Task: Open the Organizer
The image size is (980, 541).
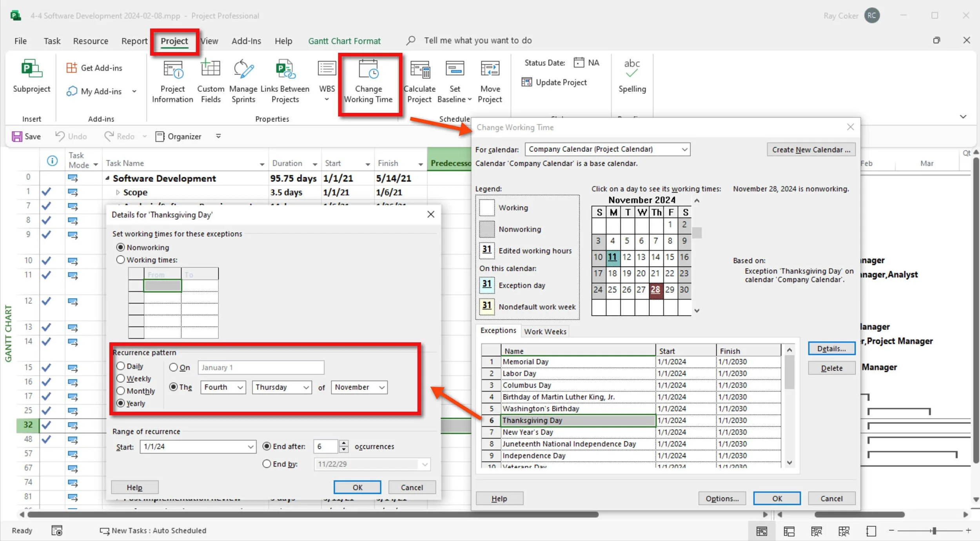Action: 178,136
